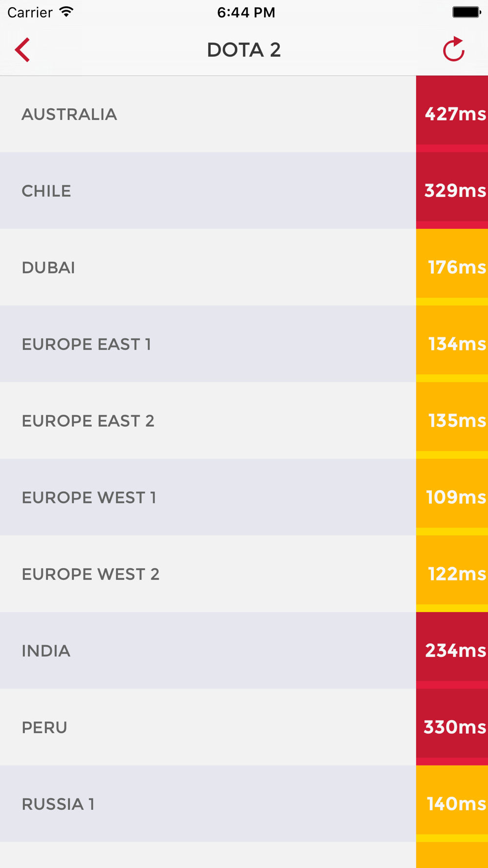Choose the Europe East 2 server
The width and height of the screenshot is (488, 868).
(244, 421)
